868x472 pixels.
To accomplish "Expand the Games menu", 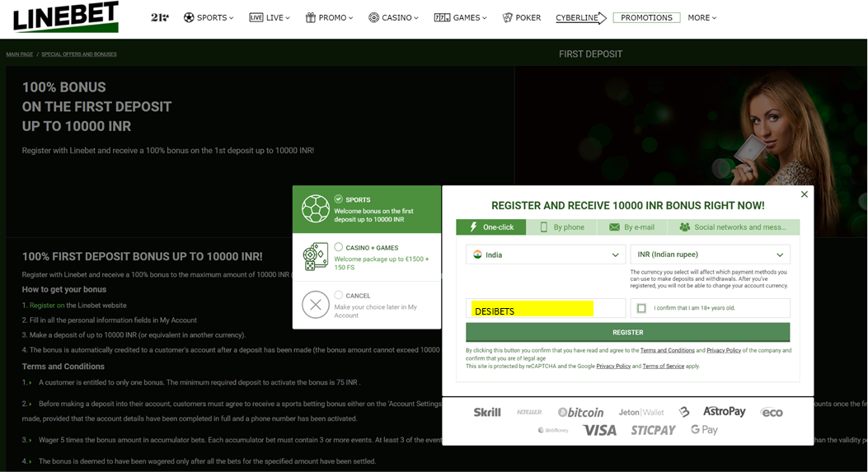I will (x=461, y=17).
